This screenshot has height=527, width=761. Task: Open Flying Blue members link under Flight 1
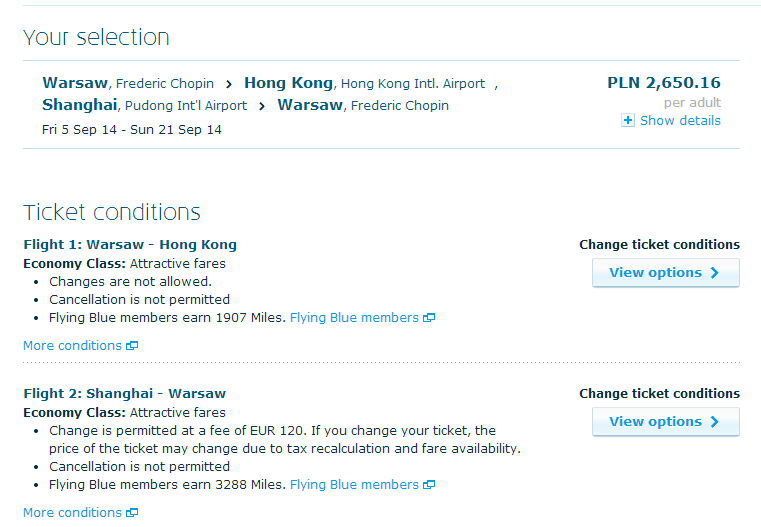click(354, 317)
